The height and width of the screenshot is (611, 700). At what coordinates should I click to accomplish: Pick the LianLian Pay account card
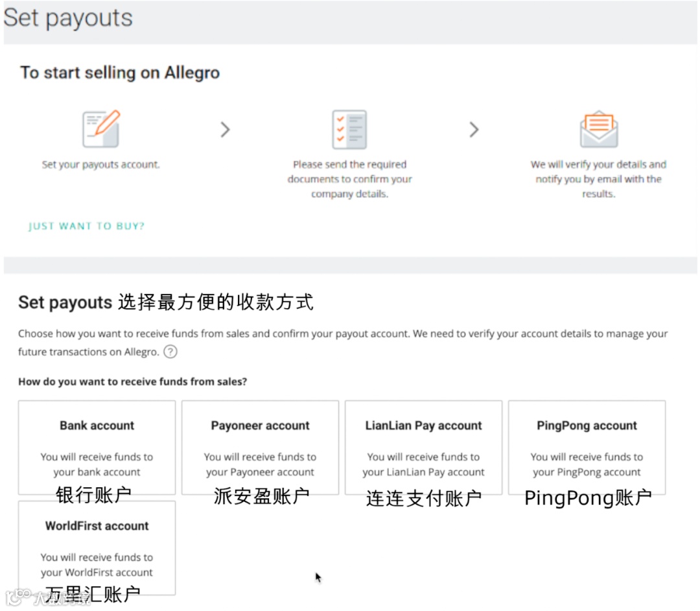click(424, 448)
